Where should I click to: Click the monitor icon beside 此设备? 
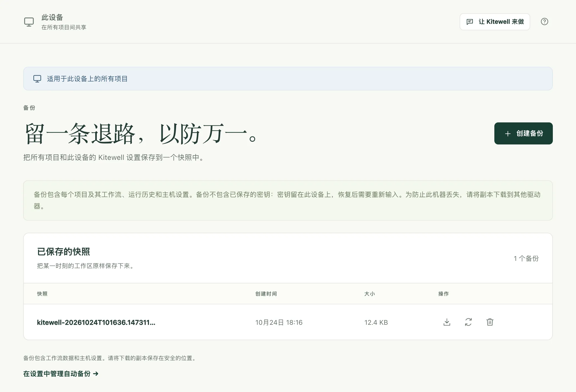[x=29, y=22]
